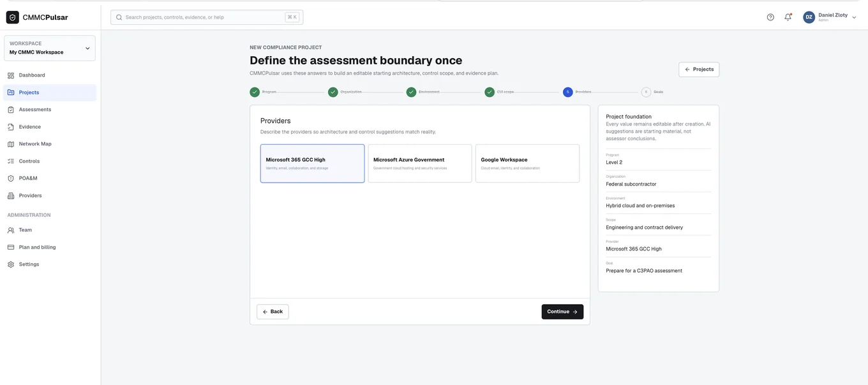Select the Microsoft Azure Government provider card
This screenshot has width=868, height=385.
[x=420, y=163]
